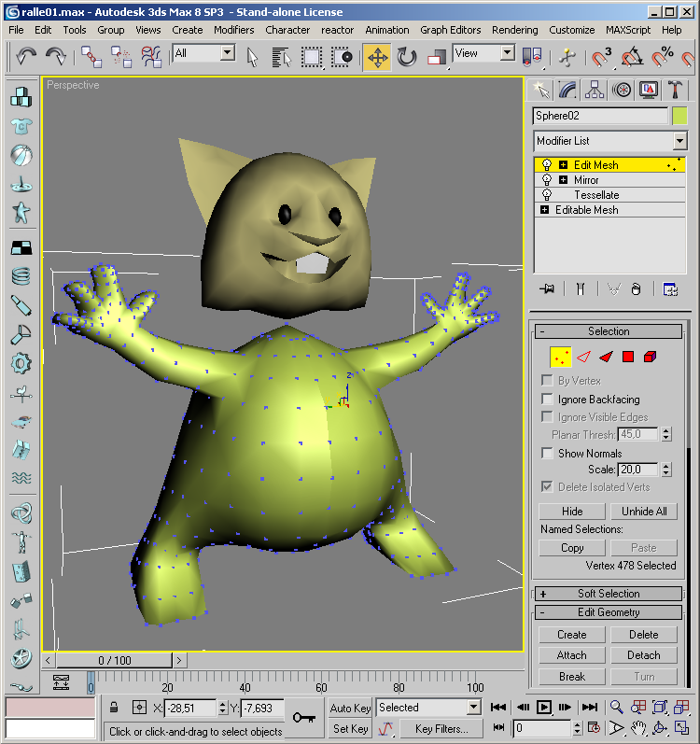This screenshot has height=744, width=700.
Task: Toggle the Tessellate modifier lightbulb off
Action: 547,195
